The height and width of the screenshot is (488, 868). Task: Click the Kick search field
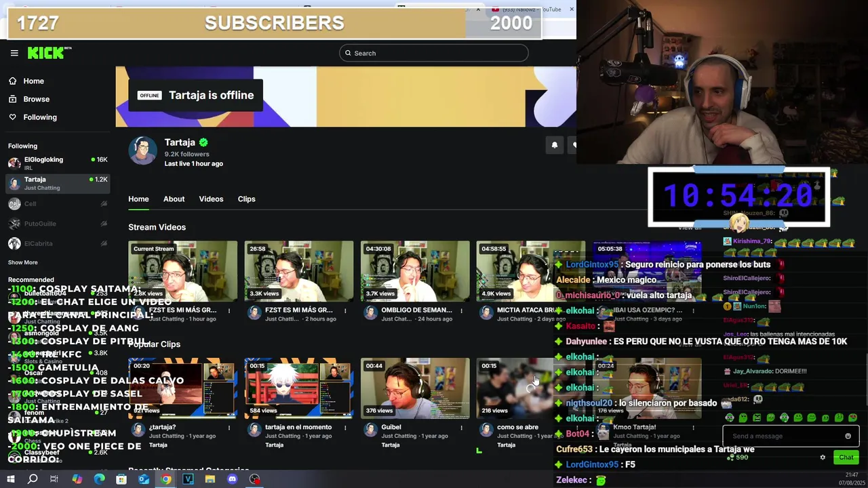[434, 53]
